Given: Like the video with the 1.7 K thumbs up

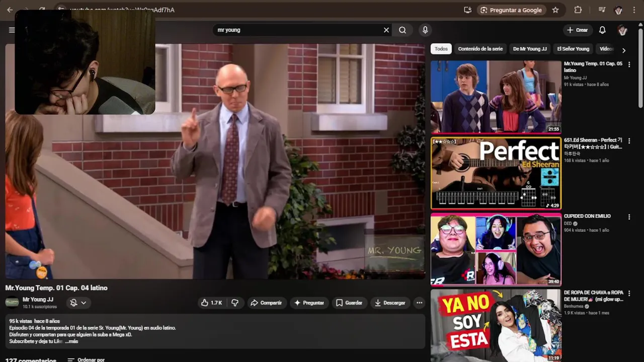Looking at the screenshot, I should [211, 303].
